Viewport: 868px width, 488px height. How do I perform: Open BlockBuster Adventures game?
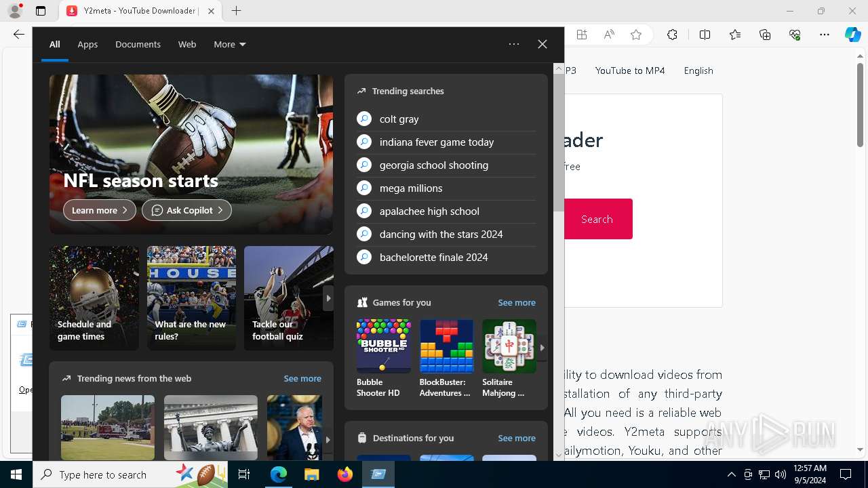point(446,359)
